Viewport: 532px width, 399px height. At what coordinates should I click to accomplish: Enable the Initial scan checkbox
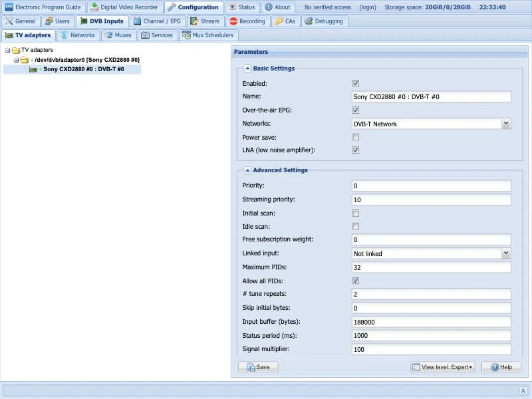click(x=355, y=213)
